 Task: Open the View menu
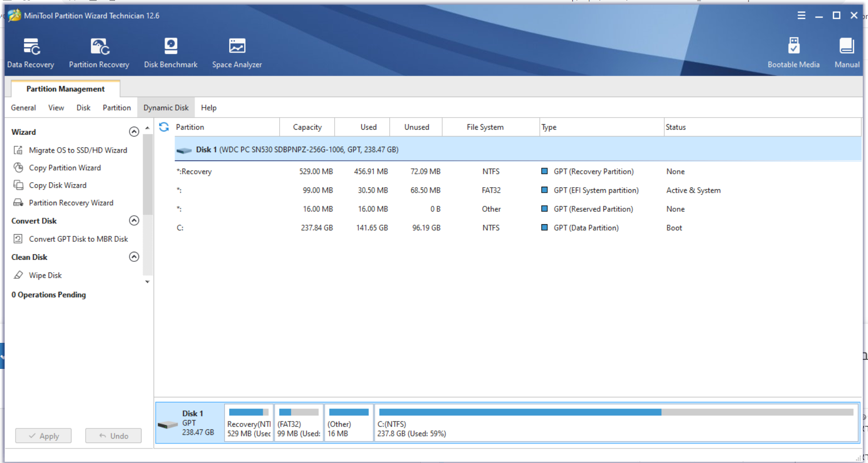tap(56, 108)
